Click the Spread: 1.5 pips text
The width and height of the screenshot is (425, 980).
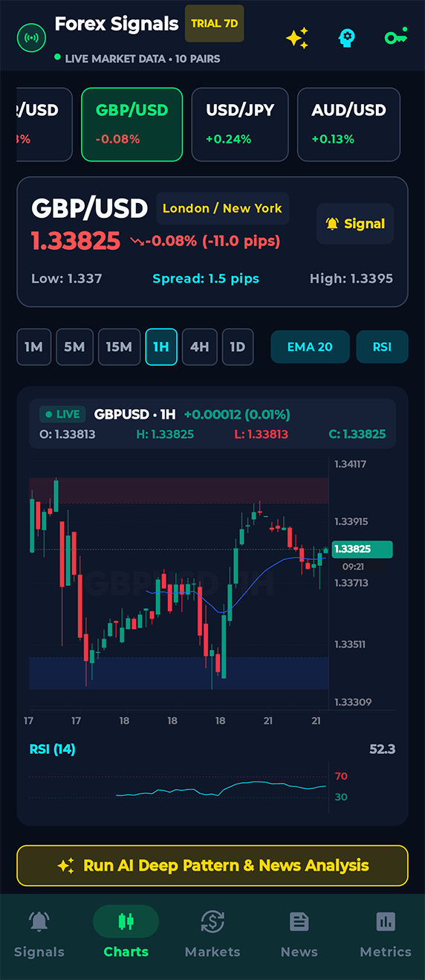tap(206, 279)
